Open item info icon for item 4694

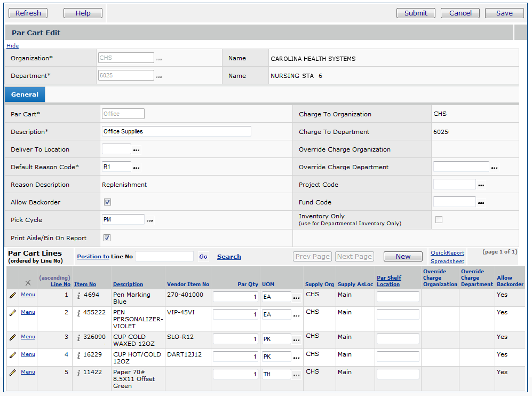pyautogui.click(x=78, y=295)
